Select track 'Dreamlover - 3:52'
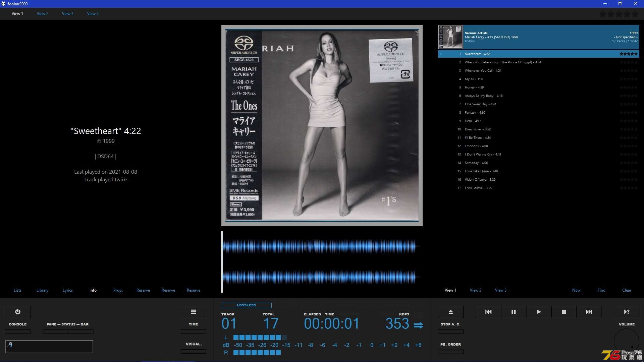 (x=538, y=129)
